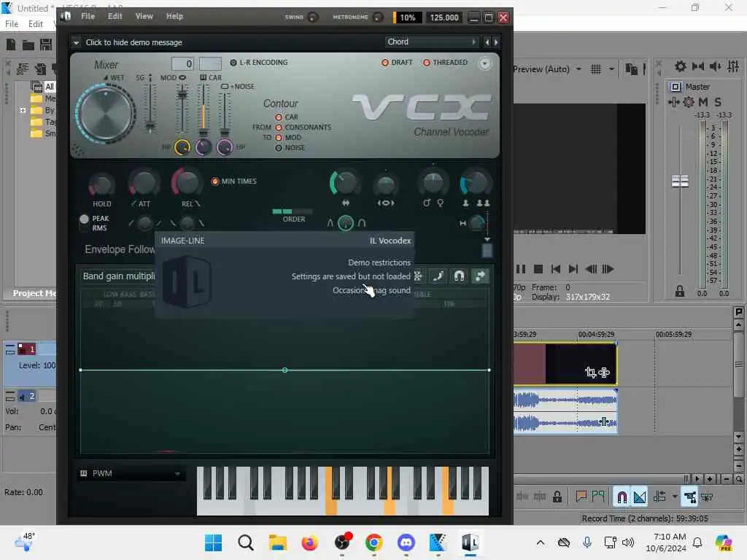Toggle Contour CAR option
Image resolution: width=747 pixels, height=560 pixels.
pyautogui.click(x=286, y=117)
